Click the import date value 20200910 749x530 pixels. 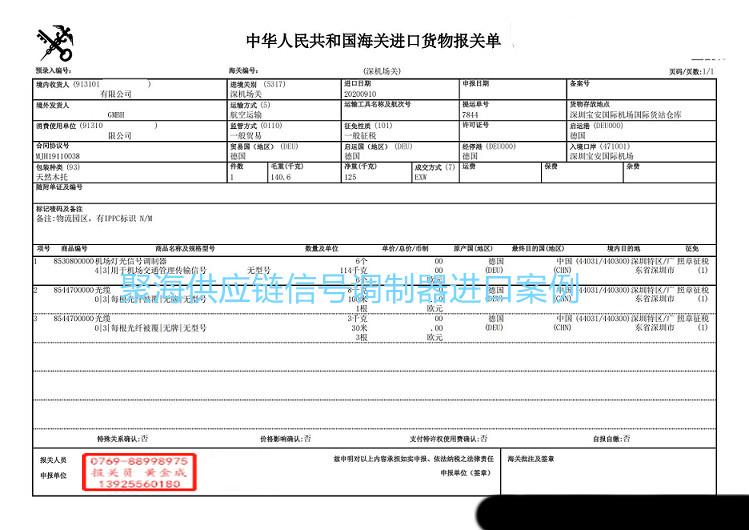tap(360, 94)
